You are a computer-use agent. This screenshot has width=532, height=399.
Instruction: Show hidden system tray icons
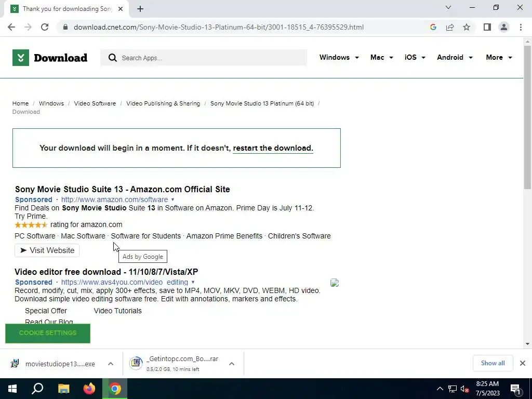coord(440,389)
